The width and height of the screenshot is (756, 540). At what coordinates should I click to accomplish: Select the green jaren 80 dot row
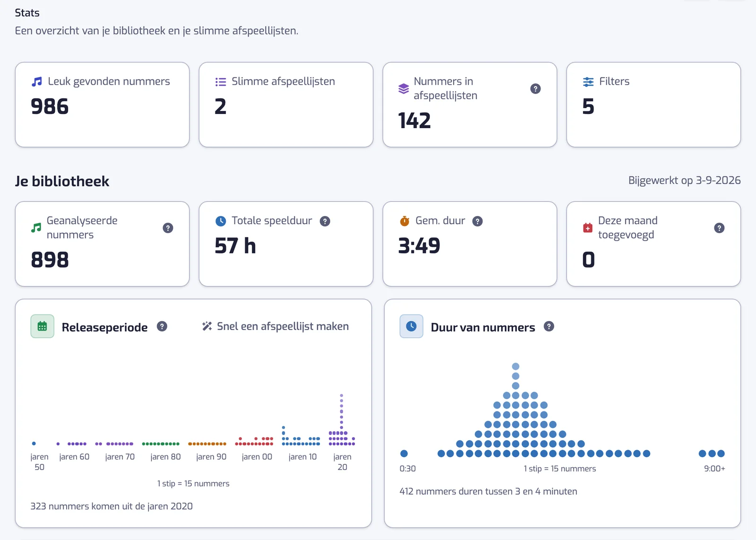coord(161,444)
